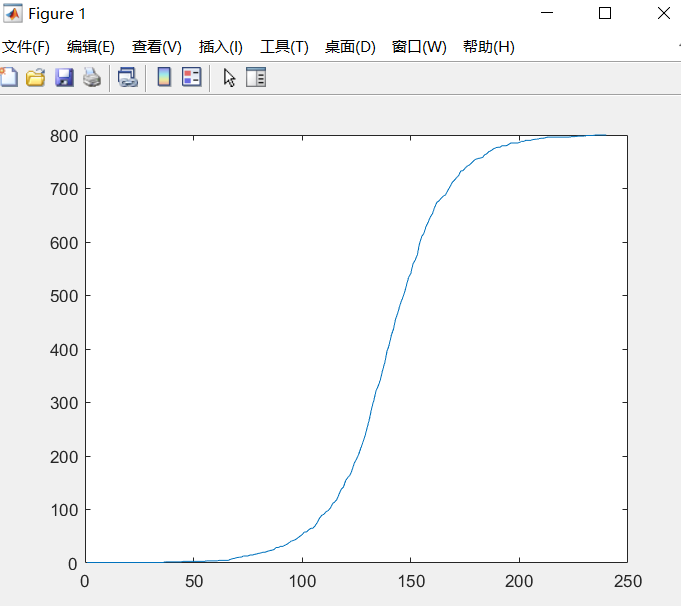Save the figure with the floppy disk icon

tap(64, 77)
